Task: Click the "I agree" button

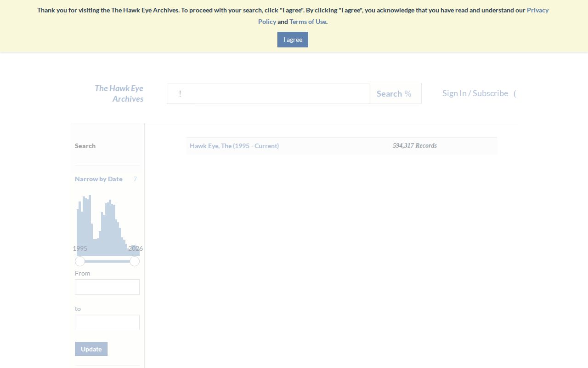Action: point(293,40)
